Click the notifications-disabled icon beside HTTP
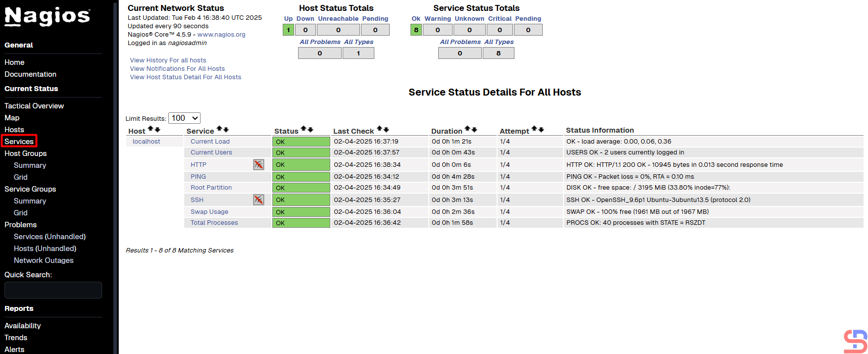This screenshot has width=868, height=354. click(x=258, y=164)
